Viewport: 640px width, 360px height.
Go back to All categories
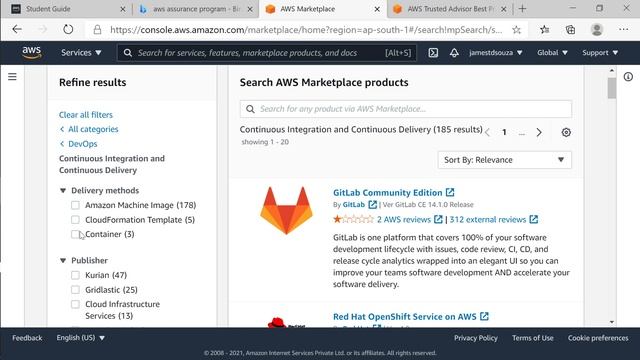point(93,129)
